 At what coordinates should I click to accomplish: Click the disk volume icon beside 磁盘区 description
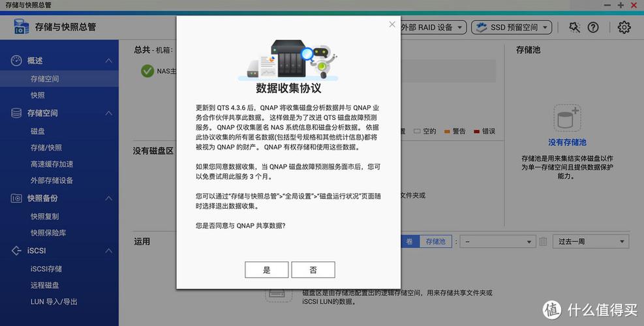pyautogui.click(x=279, y=293)
